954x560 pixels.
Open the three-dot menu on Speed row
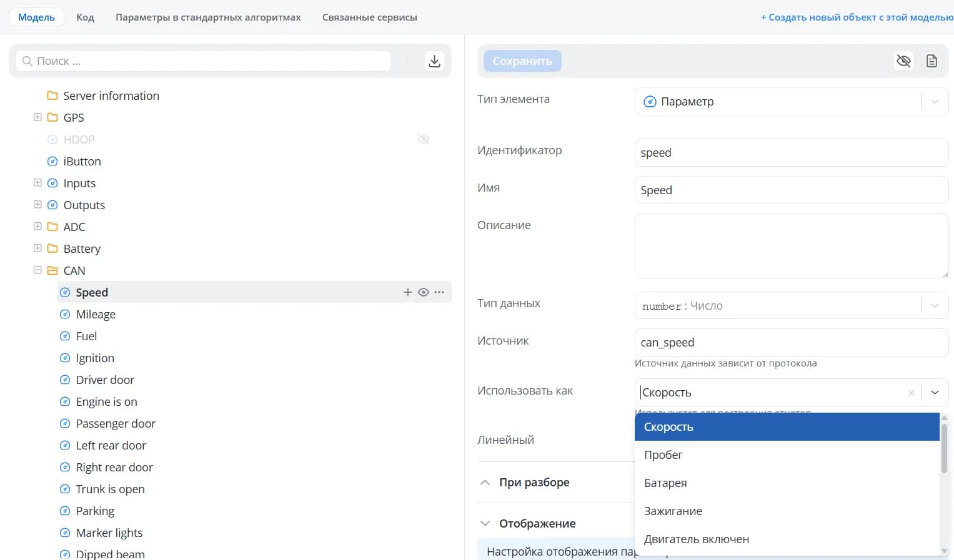(439, 292)
